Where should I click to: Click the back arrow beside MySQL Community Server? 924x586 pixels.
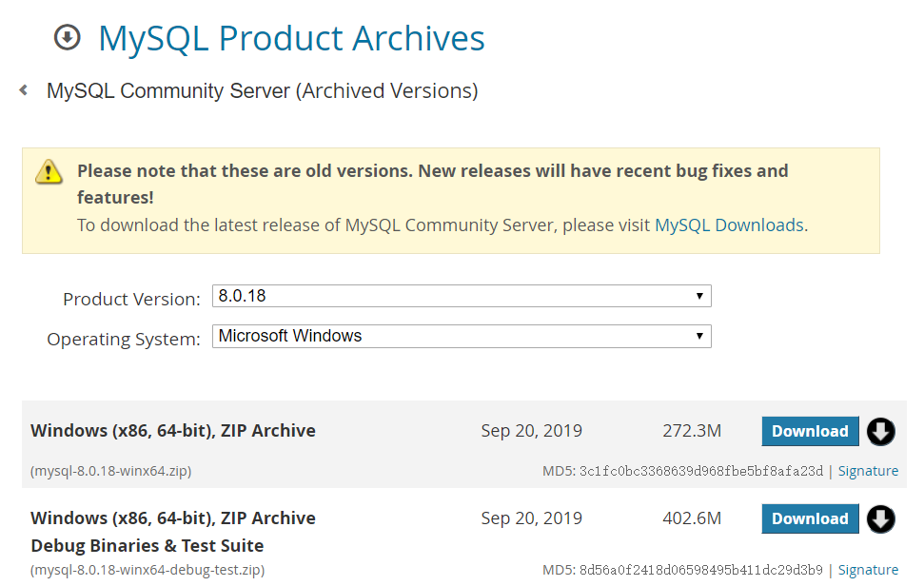[23, 90]
